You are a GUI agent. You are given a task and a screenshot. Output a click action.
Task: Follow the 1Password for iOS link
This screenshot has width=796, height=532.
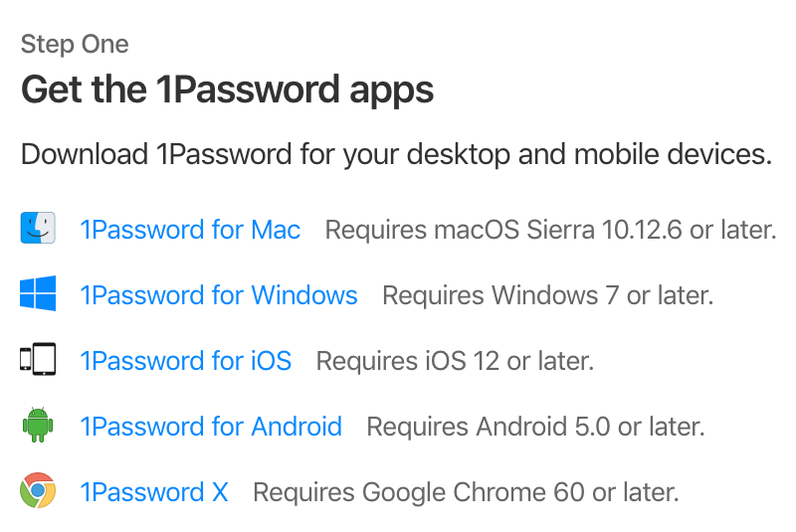coord(186,361)
